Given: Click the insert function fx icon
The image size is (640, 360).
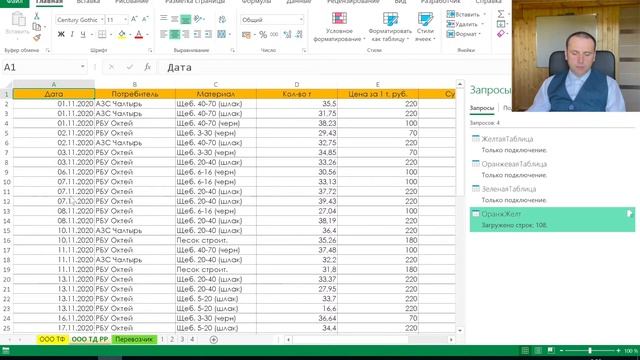Looking at the screenshot, I should (x=148, y=67).
